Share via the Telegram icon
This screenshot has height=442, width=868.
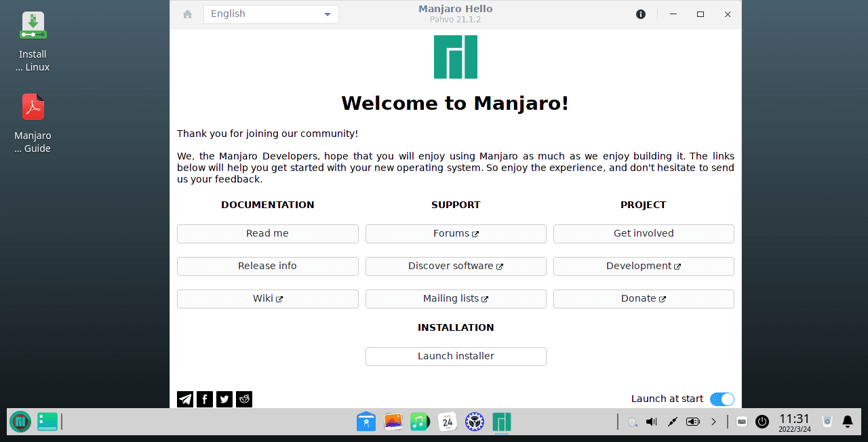(184, 399)
